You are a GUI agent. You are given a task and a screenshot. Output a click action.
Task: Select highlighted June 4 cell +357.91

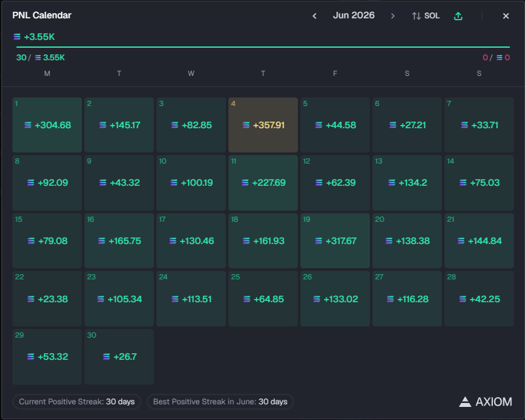tap(263, 125)
